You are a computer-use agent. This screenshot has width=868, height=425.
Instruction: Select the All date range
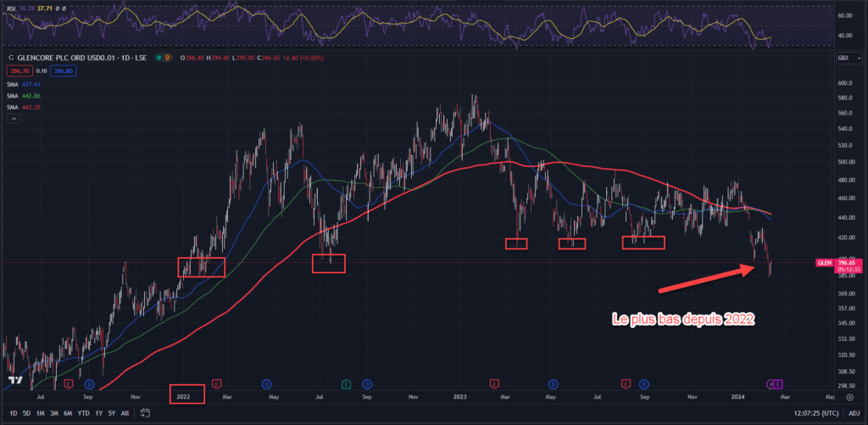coord(125,413)
